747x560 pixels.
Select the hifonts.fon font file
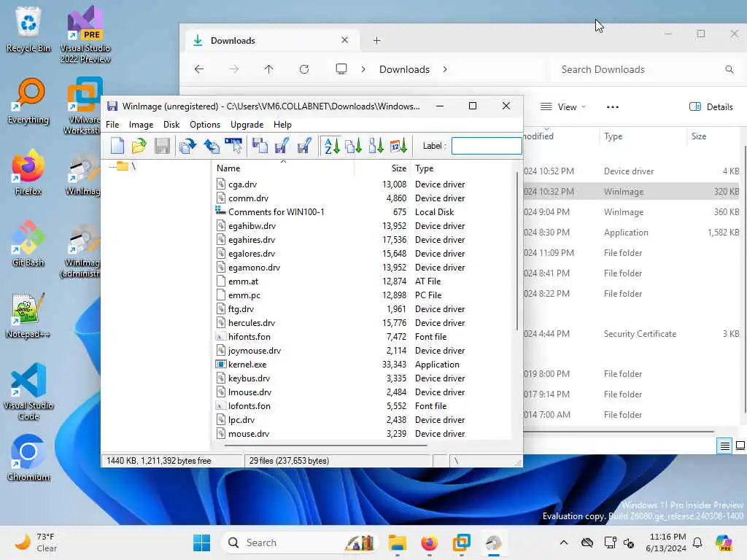click(x=249, y=337)
